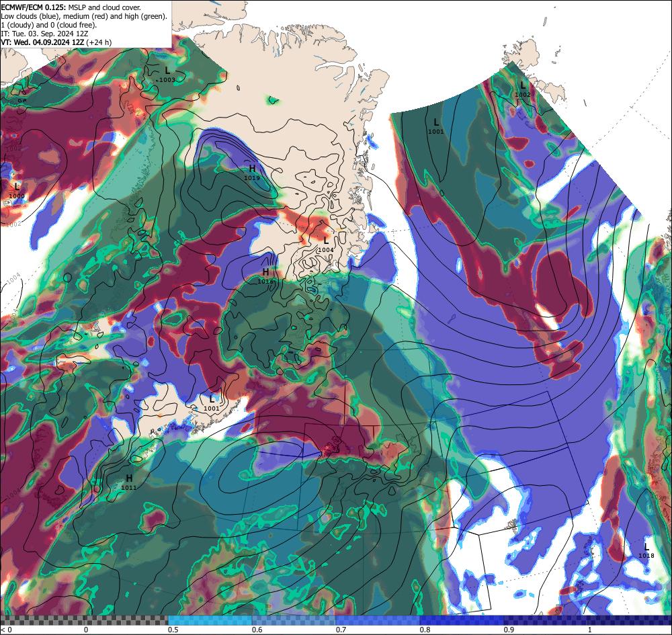Select the H 1019 high pressure marker
This screenshot has height=635, width=672.
point(252,172)
